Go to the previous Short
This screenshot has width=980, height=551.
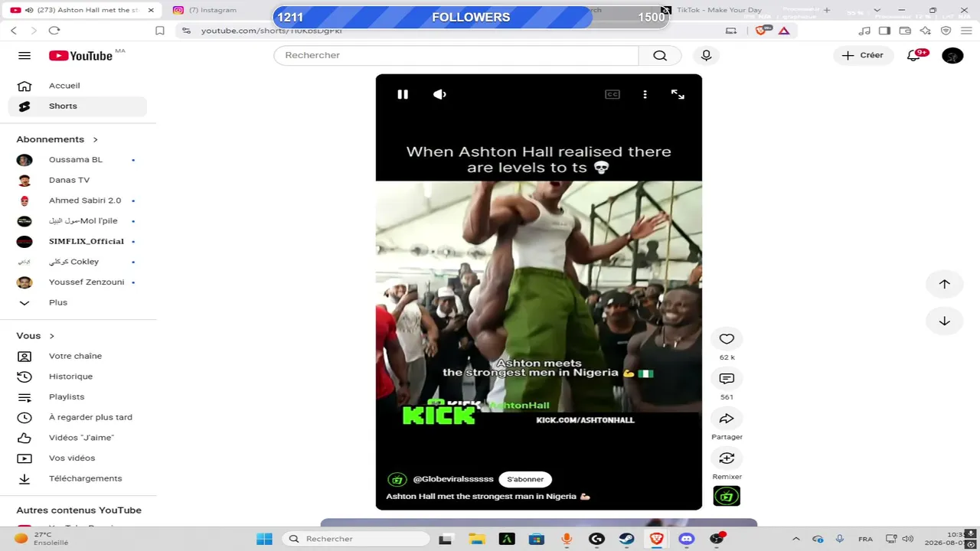click(x=944, y=284)
